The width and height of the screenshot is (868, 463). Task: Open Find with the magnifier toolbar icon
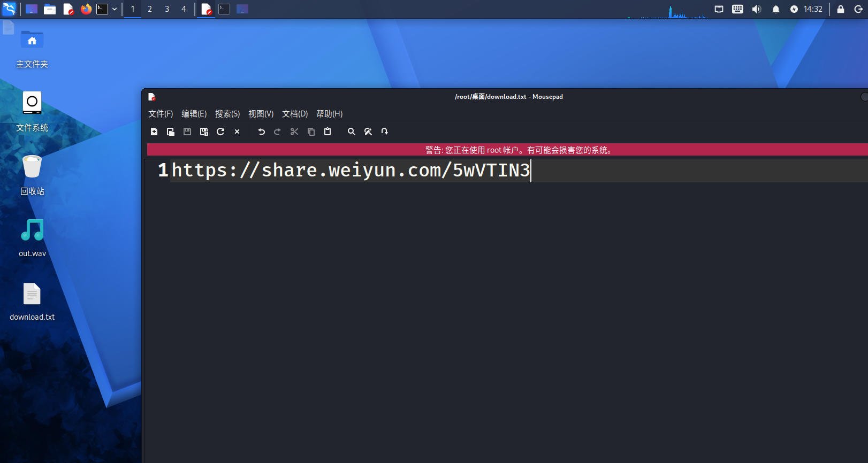[x=352, y=132]
